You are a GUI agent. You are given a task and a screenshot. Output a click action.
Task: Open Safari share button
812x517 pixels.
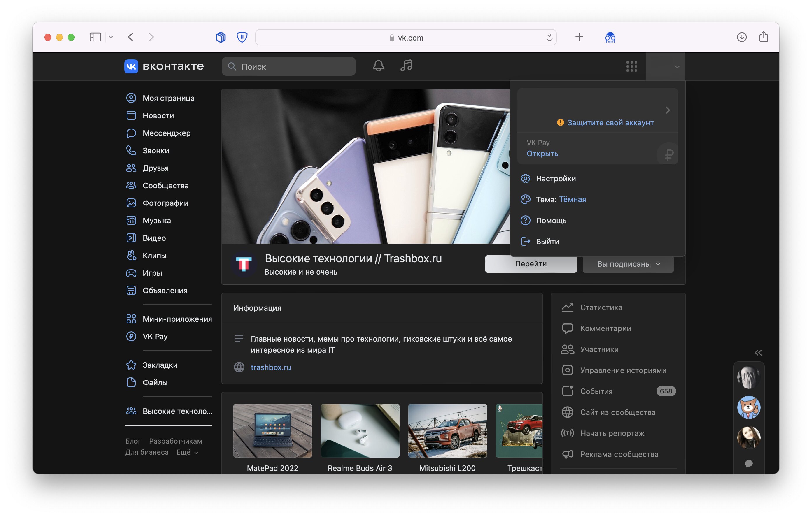tap(764, 37)
